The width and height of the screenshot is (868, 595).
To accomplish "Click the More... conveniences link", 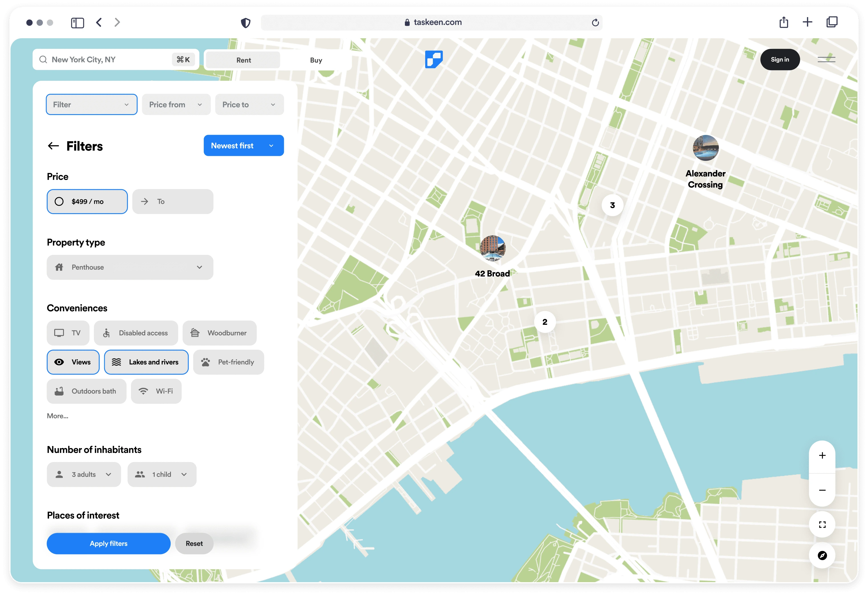I will coord(58,416).
